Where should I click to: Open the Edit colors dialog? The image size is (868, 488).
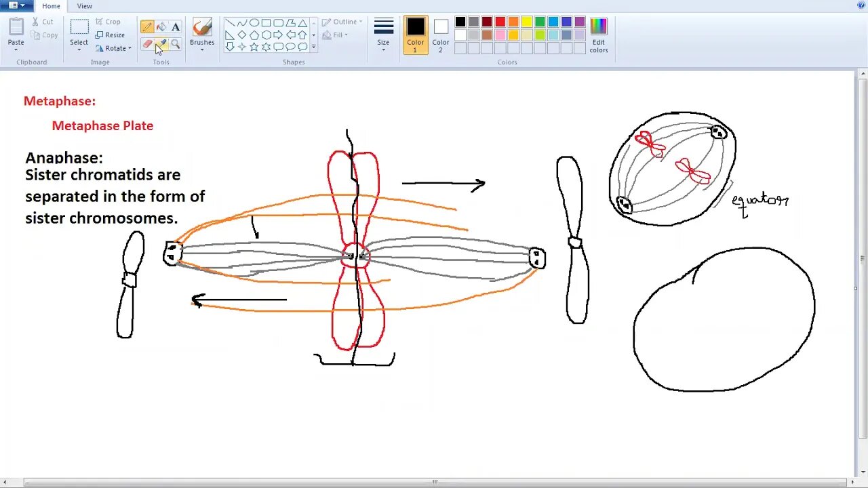[599, 35]
